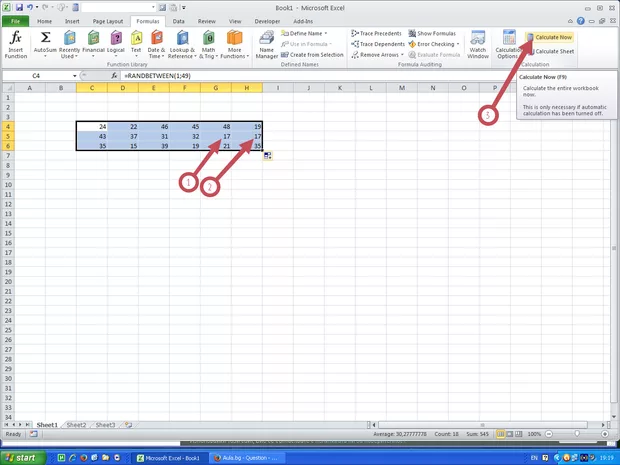Viewport: 620px width, 465px height.
Task: Select column header K
Action: coord(340,88)
